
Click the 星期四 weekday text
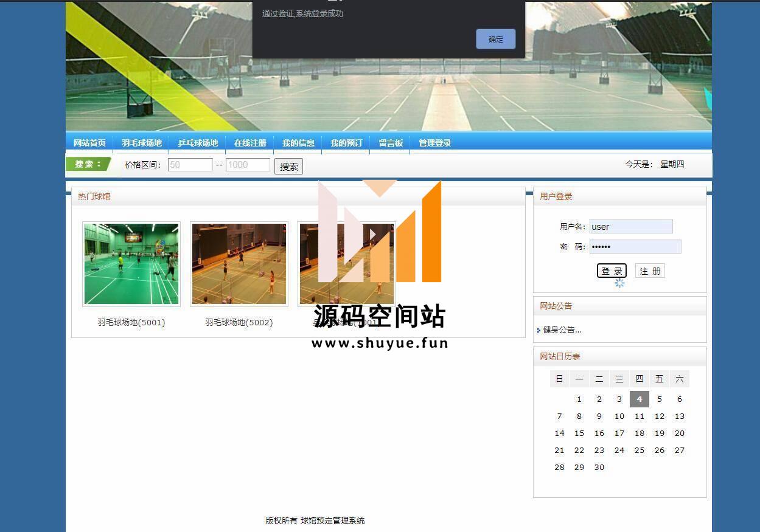coord(672,164)
